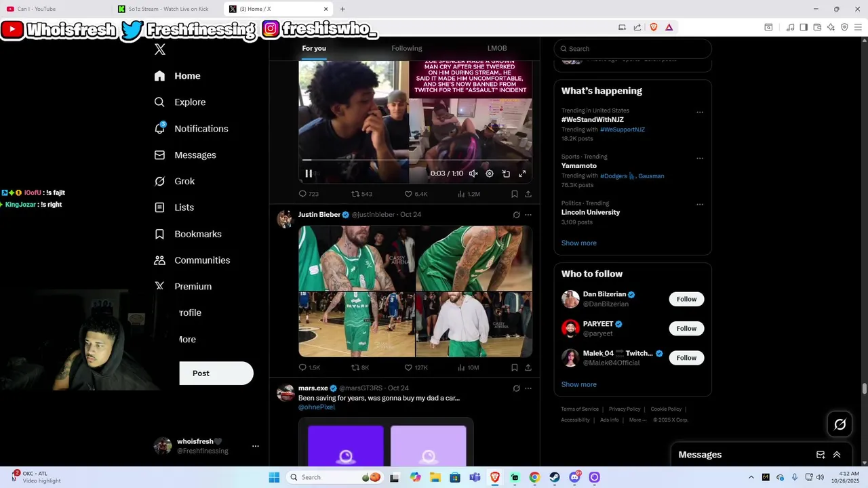Unmute the video using speaker icon
The height and width of the screenshot is (488, 868).
[473, 174]
